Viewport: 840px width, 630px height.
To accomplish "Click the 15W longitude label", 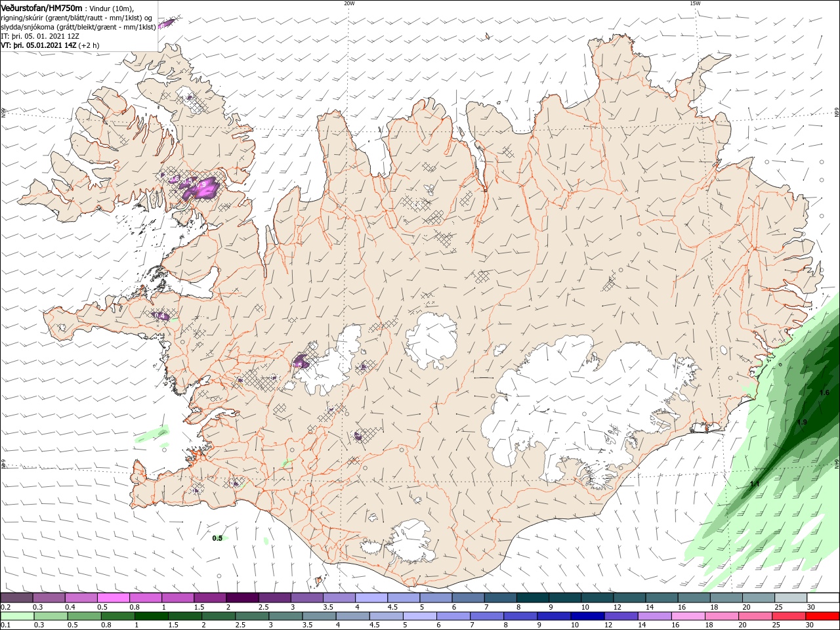I will pos(695,3).
